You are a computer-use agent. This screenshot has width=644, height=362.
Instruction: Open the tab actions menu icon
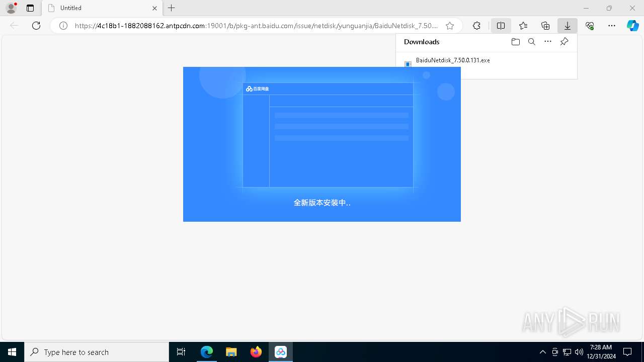[30, 8]
